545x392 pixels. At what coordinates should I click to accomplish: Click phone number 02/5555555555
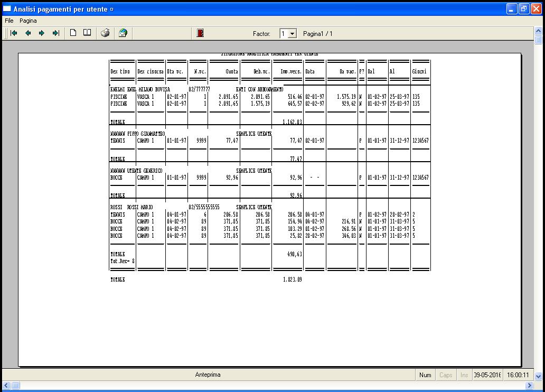coord(204,207)
